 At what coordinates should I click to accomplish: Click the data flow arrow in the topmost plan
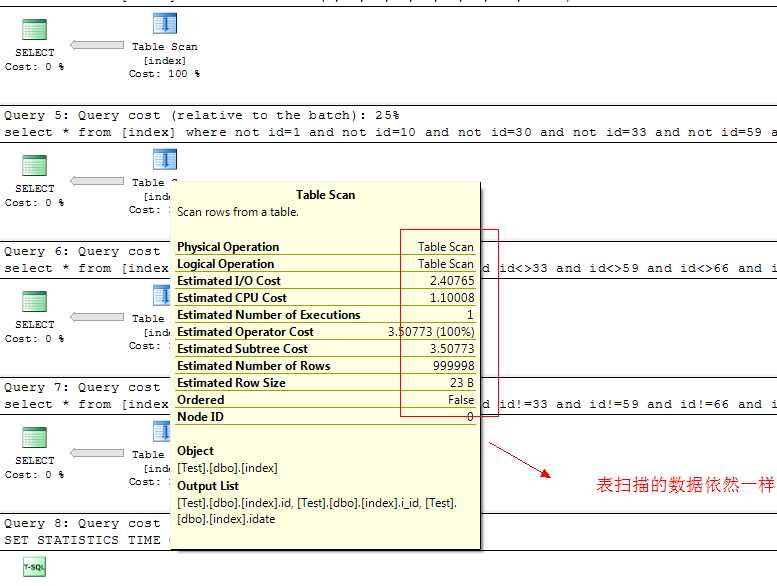point(97,45)
